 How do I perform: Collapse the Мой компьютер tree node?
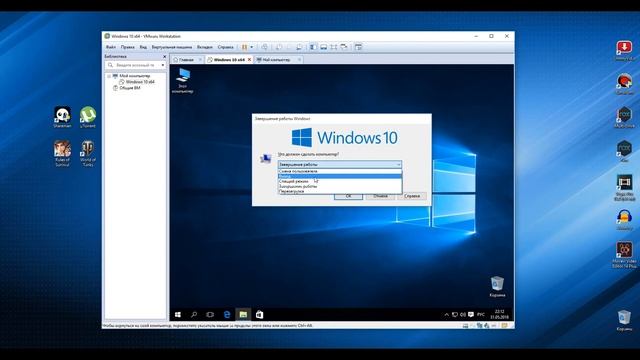[x=109, y=76]
